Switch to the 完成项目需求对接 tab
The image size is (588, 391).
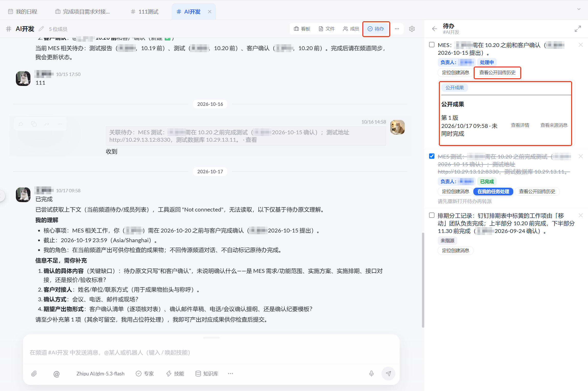point(83,12)
